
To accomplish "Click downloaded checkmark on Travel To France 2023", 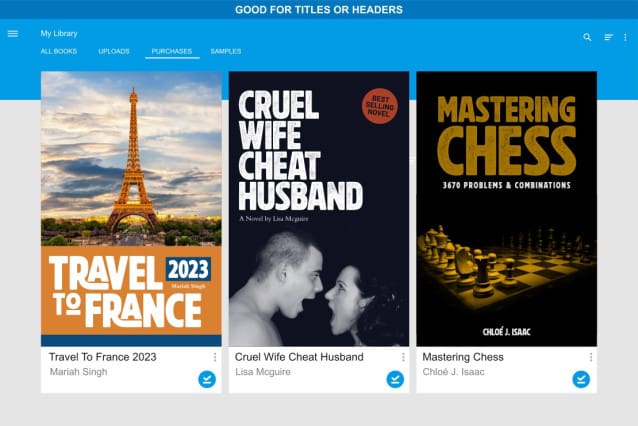I will [207, 379].
